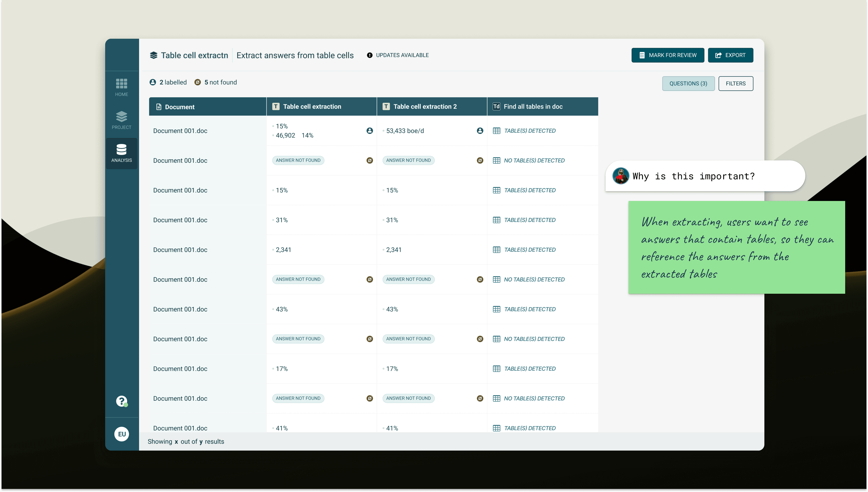Open the Filters button
The width and height of the screenshot is (868, 492).
click(x=736, y=83)
